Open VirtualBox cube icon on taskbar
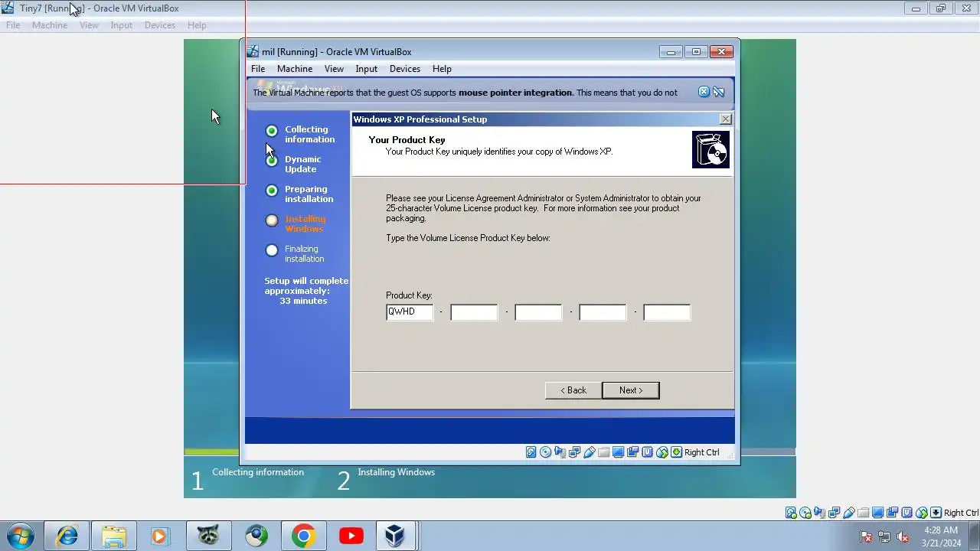Viewport: 980px width, 551px height. tap(395, 536)
